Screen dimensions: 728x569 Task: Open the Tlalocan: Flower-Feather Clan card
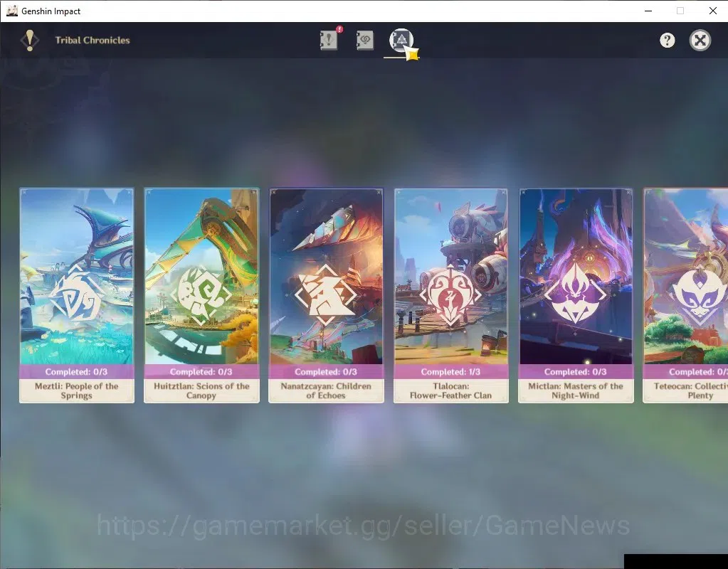tap(451, 295)
